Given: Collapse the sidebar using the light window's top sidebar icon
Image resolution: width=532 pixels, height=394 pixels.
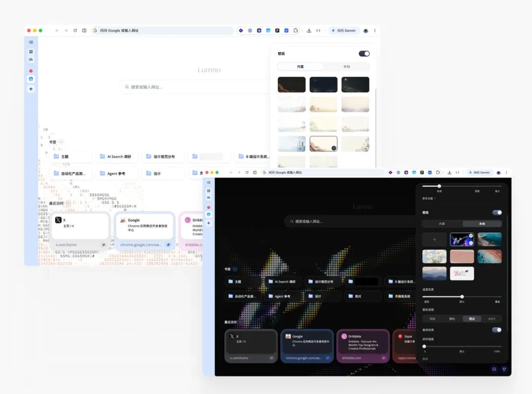Looking at the screenshot, I should point(31,42).
